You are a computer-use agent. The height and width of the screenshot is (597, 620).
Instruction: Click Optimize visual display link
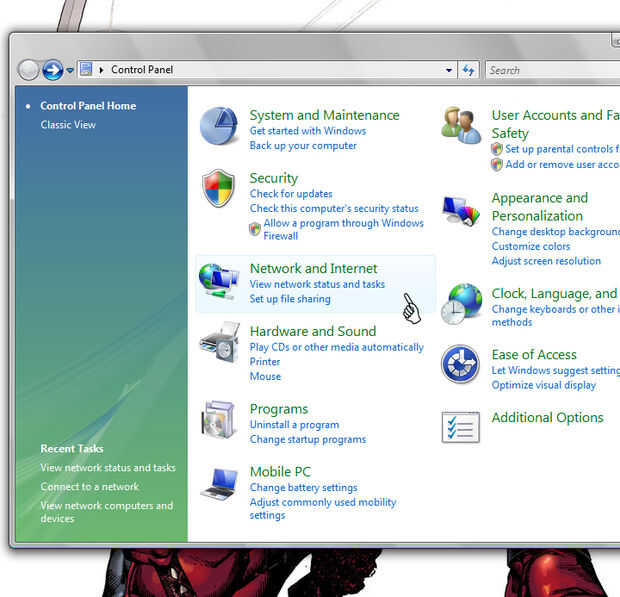[543, 385]
